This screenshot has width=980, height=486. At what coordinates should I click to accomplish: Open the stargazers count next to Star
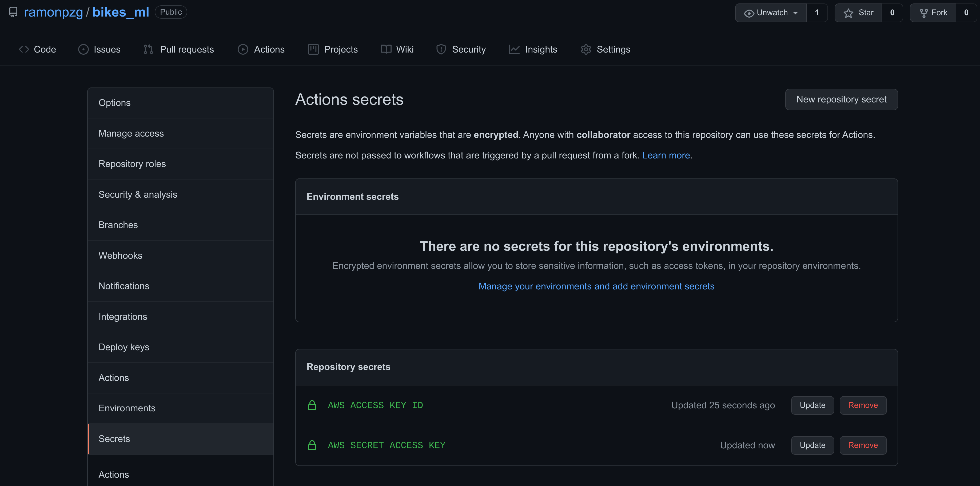point(892,13)
